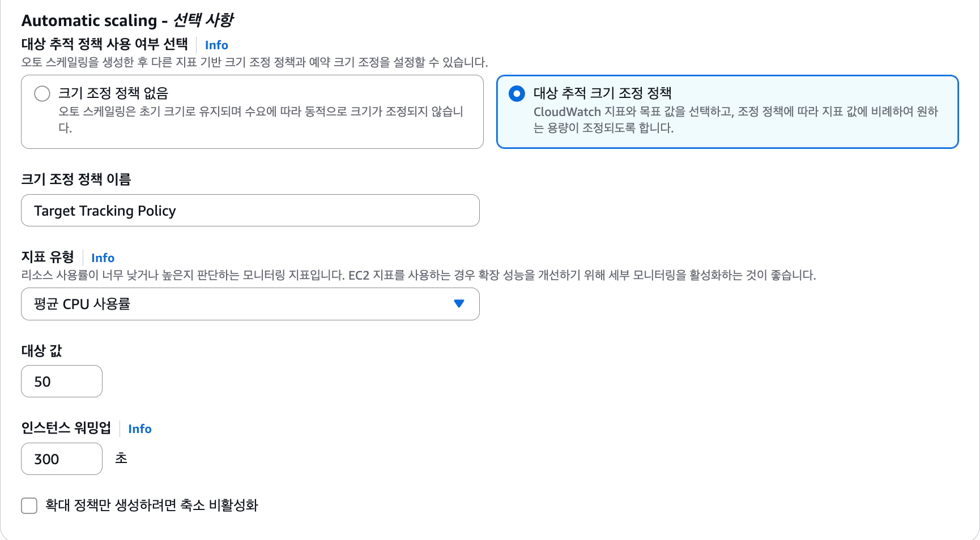Click the 크기 조정 정책 없음 title text
This screenshot has height=540, width=980.
click(x=113, y=93)
